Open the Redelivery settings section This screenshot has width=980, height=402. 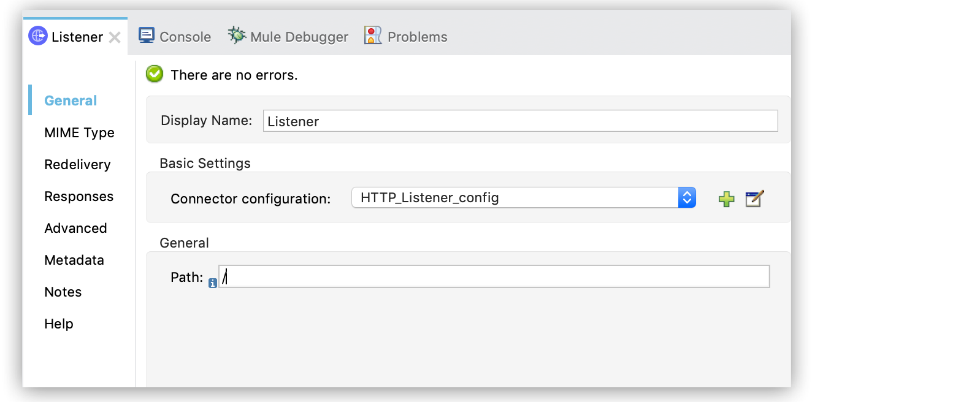click(77, 164)
